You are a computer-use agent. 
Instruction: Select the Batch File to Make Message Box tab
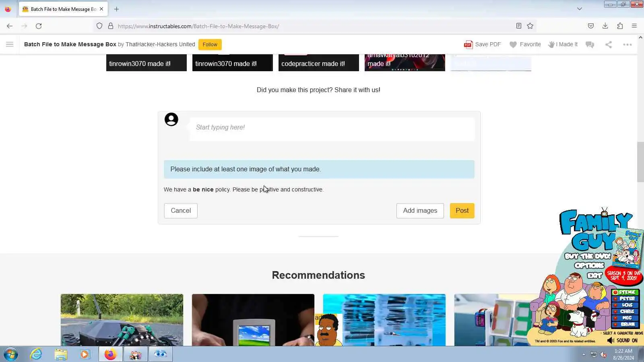63,9
